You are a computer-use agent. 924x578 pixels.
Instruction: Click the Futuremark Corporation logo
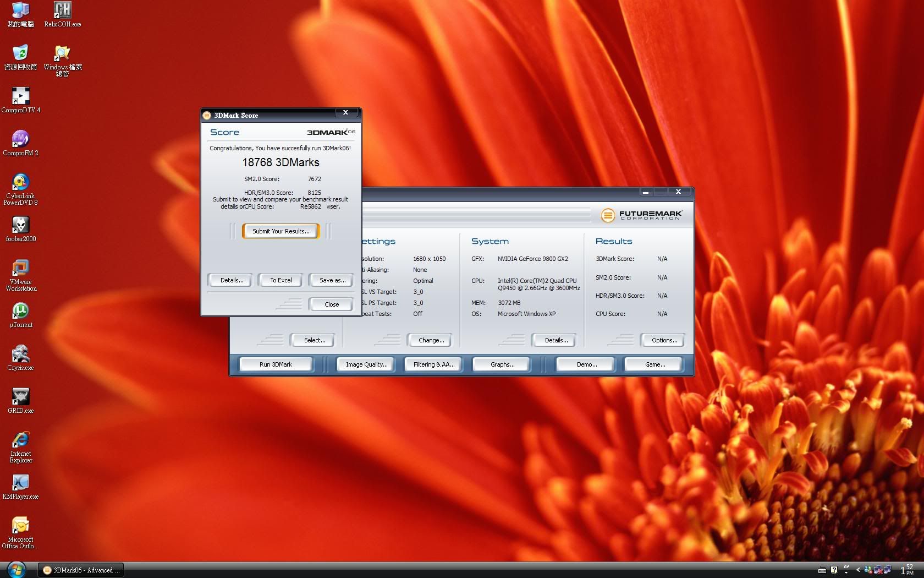[x=641, y=215]
